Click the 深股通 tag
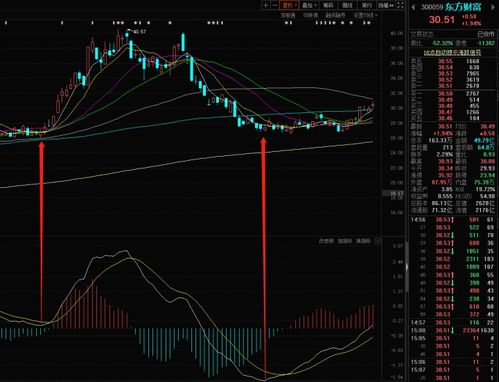 [x=288, y=15]
